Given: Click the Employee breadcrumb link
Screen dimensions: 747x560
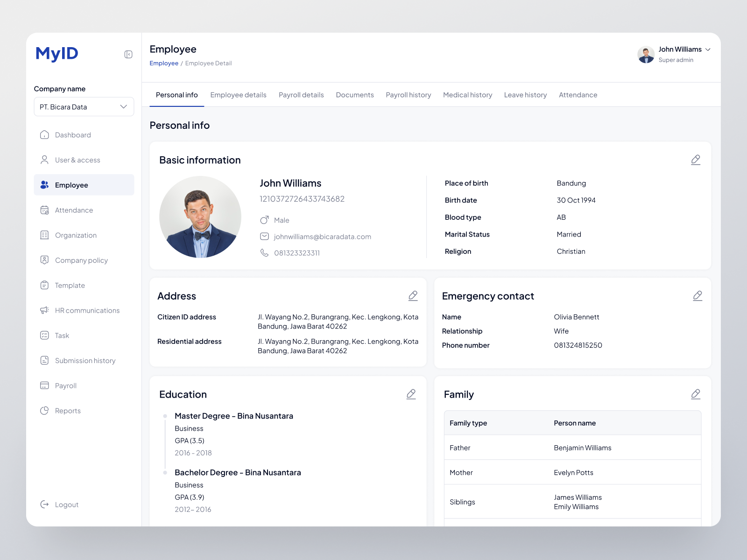Looking at the screenshot, I should point(163,63).
